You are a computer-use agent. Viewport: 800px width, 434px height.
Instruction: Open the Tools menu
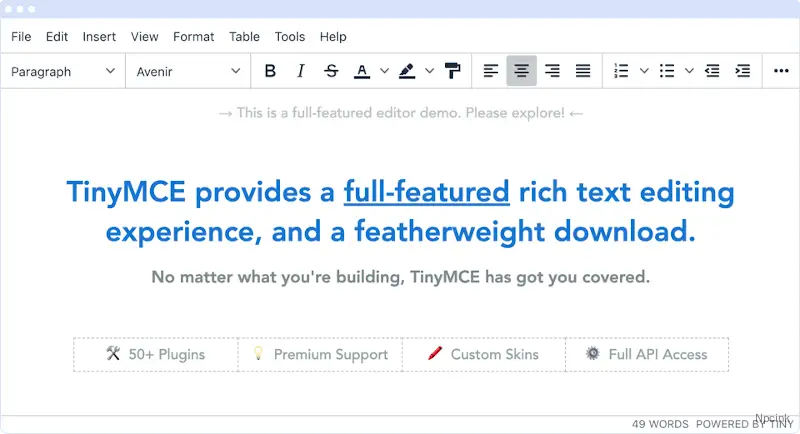(x=290, y=37)
